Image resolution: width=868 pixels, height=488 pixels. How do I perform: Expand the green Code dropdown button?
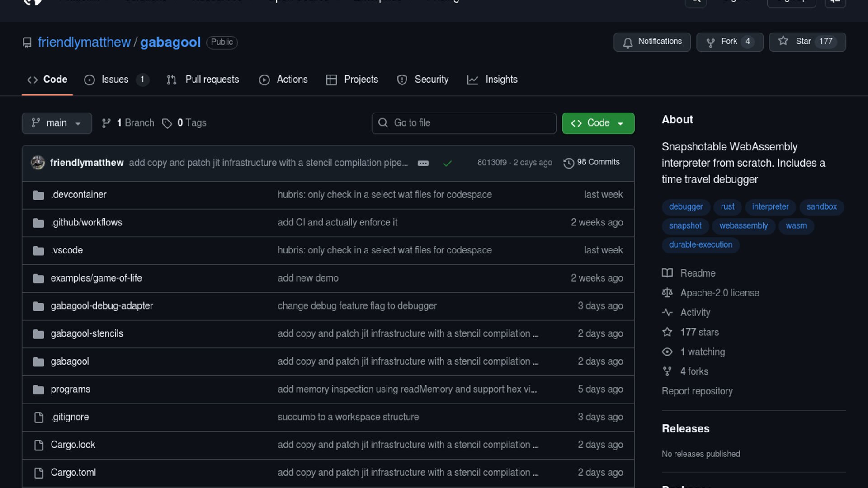(x=598, y=123)
